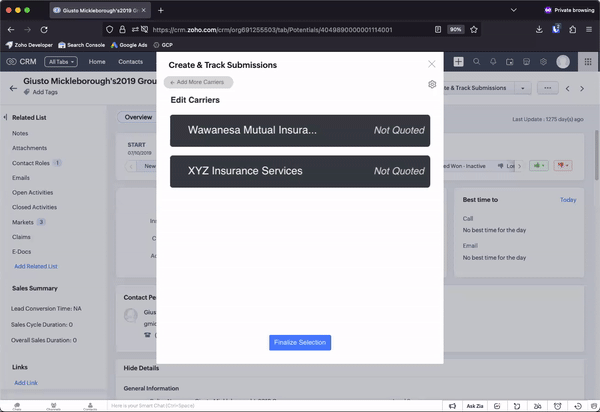Screen dimensions: 600x412
Task: Open Ask Zia in the bottom bar
Action: (x=475, y=406)
